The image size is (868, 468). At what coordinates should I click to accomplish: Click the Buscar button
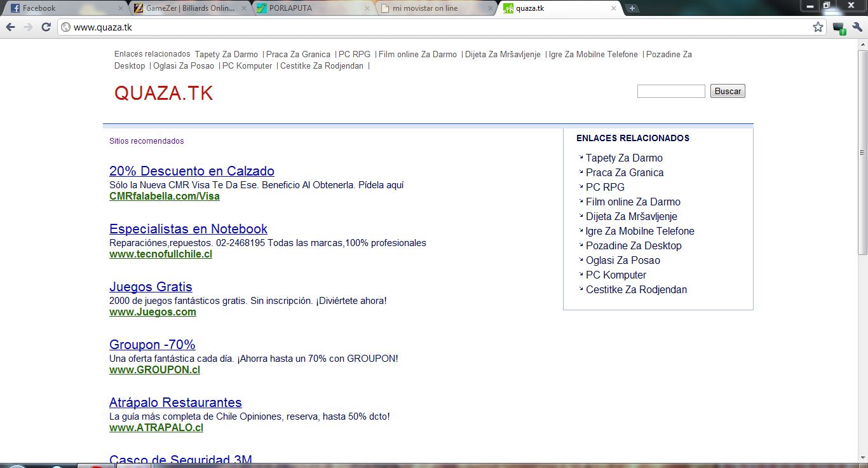coord(728,91)
